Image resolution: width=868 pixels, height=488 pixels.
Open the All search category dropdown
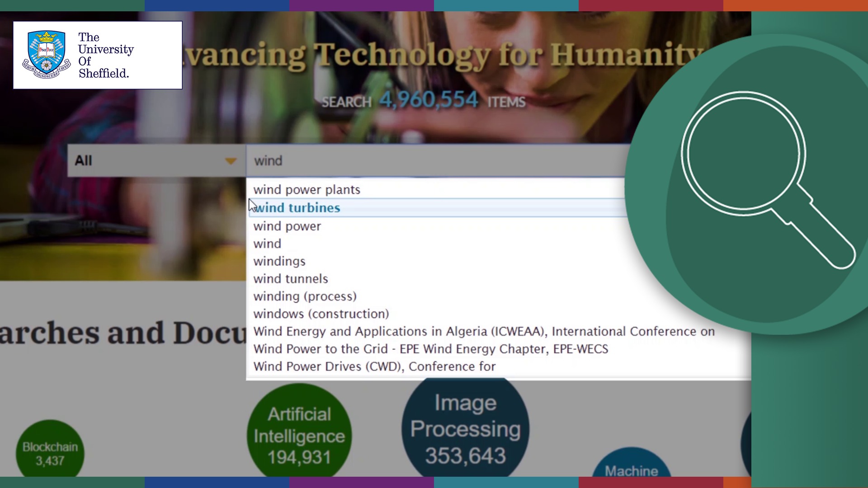[x=156, y=160]
